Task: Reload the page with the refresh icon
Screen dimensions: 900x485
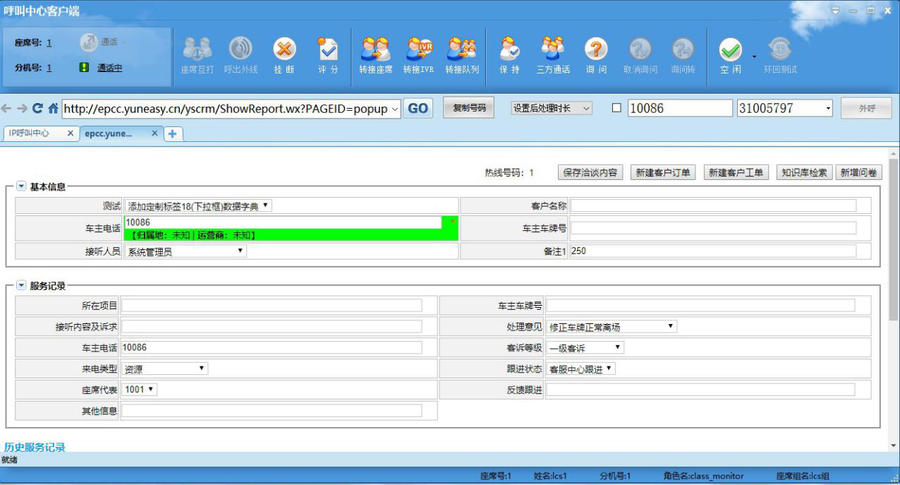Action: [x=38, y=108]
